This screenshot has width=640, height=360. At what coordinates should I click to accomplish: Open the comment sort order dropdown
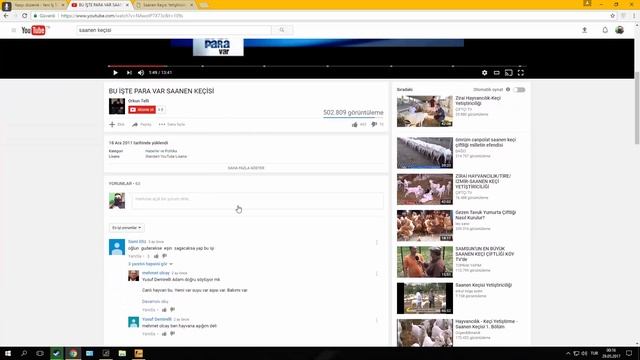pyautogui.click(x=126, y=227)
